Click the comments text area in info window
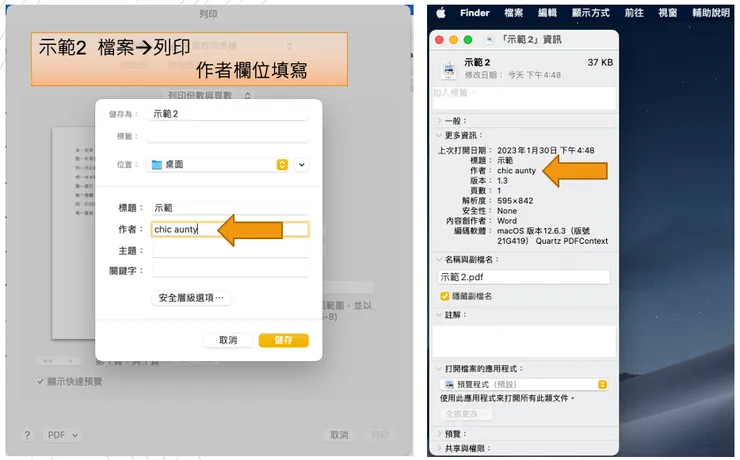Image resolution: width=740 pixels, height=460 pixels. (524, 341)
